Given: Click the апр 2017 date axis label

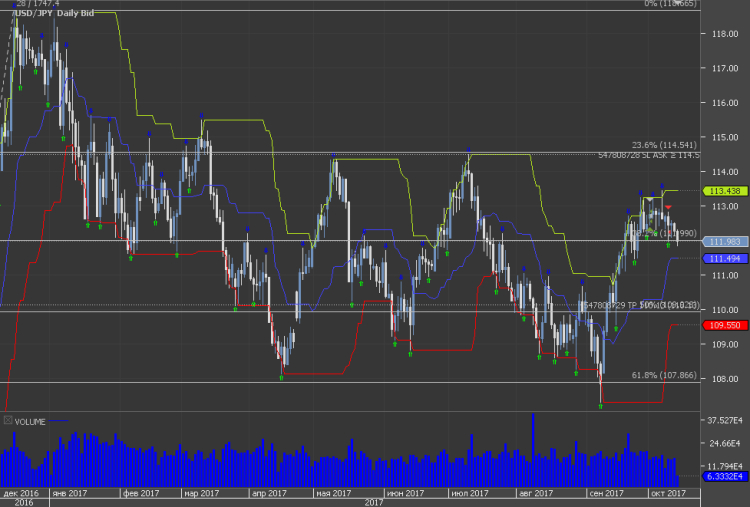Looking at the screenshot, I should click(x=269, y=493).
